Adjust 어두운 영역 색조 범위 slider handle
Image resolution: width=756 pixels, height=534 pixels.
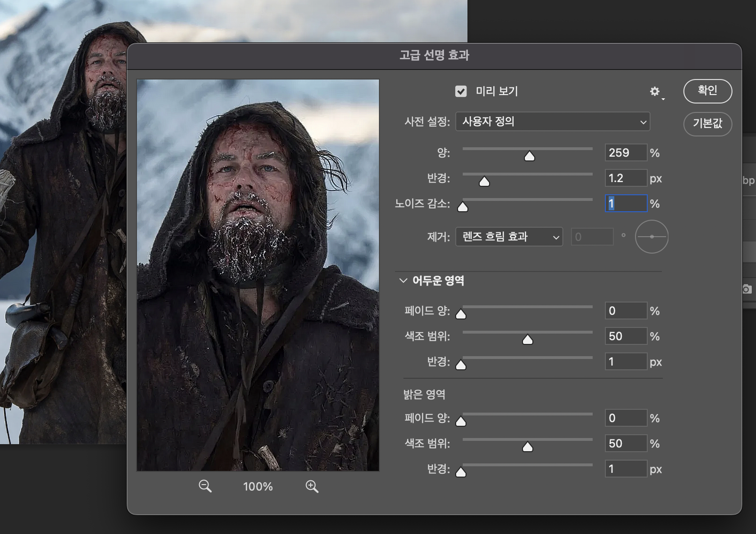pos(528,340)
